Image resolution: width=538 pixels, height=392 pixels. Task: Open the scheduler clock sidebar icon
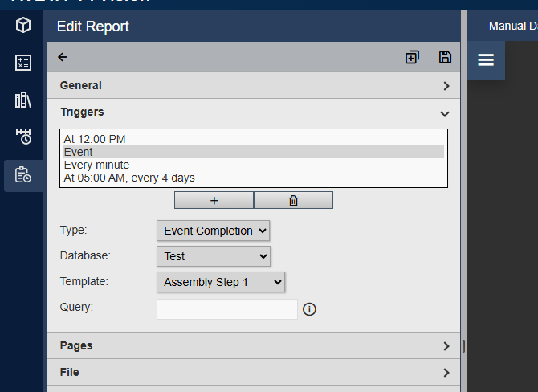point(23,137)
